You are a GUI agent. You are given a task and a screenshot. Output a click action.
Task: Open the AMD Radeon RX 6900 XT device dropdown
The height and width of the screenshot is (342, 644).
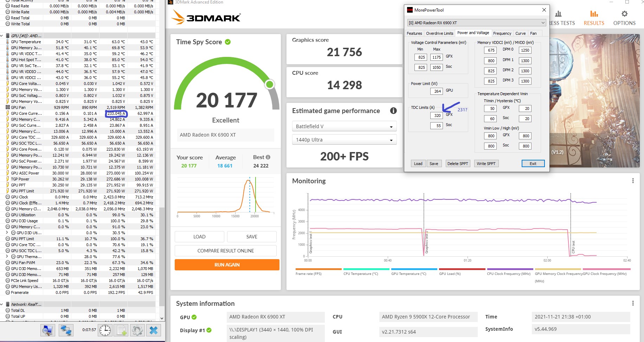click(476, 23)
